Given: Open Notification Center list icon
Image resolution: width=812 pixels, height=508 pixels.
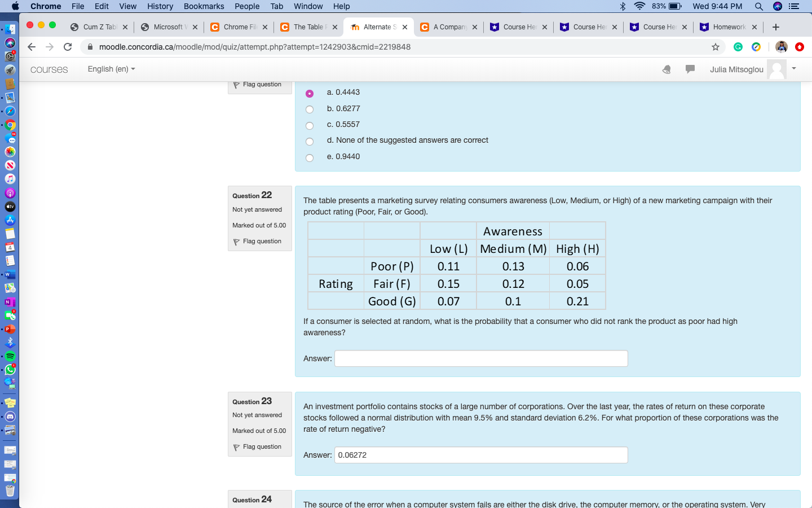Looking at the screenshot, I should (x=794, y=6).
